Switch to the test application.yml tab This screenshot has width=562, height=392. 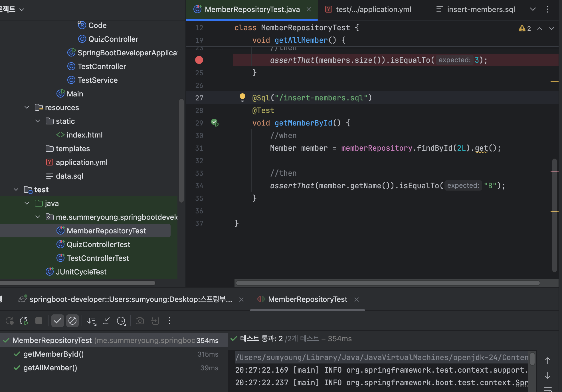373,9
